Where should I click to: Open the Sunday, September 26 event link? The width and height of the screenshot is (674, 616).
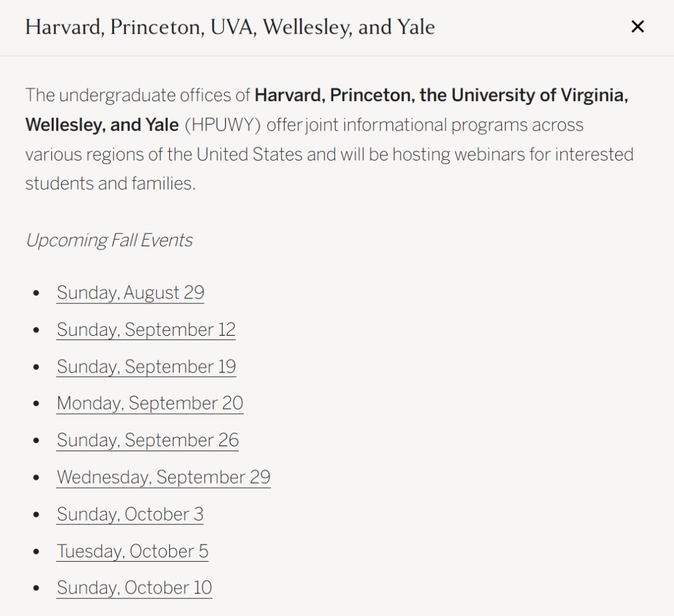click(147, 440)
